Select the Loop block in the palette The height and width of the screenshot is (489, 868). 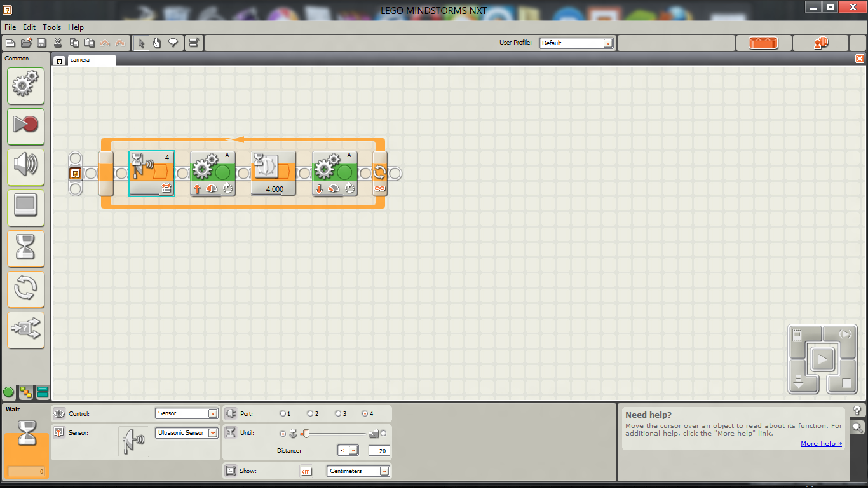click(25, 289)
